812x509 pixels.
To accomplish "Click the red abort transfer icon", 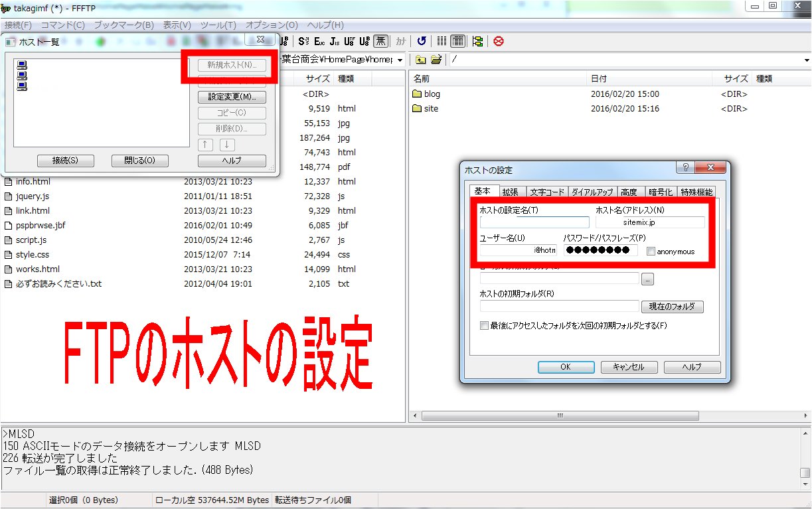I will [498, 41].
